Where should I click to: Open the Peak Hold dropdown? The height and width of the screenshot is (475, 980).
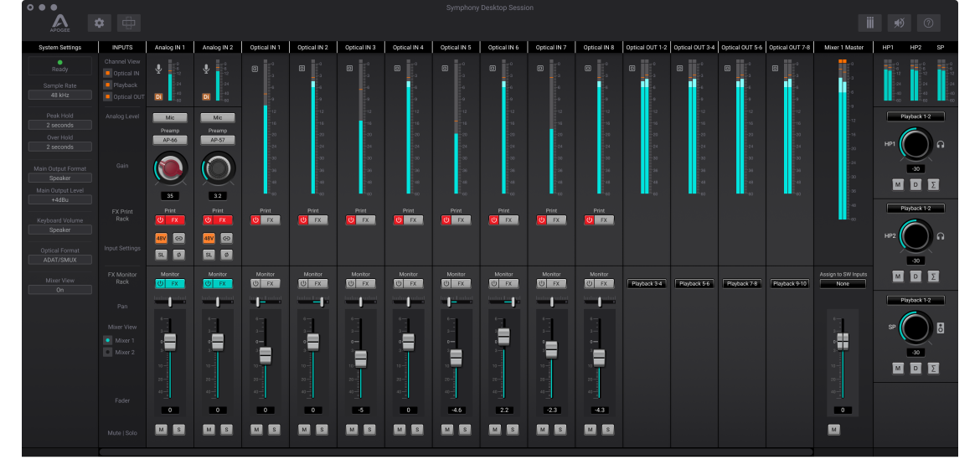[60, 125]
